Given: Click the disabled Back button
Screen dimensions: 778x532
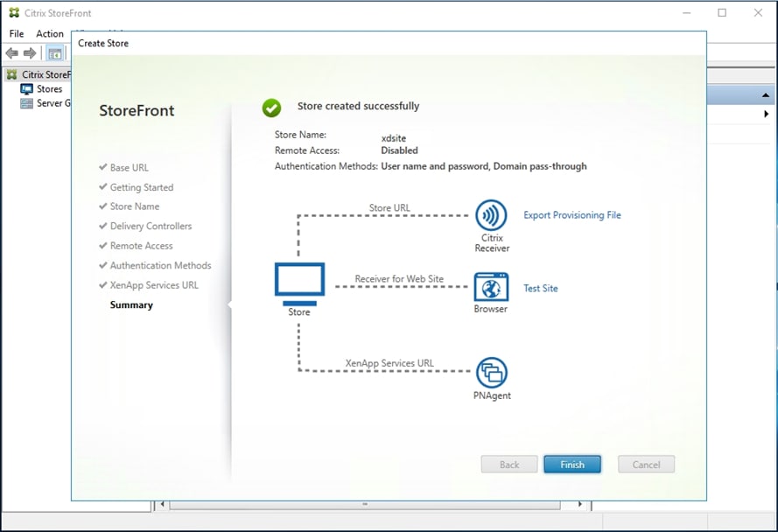Looking at the screenshot, I should (x=509, y=465).
